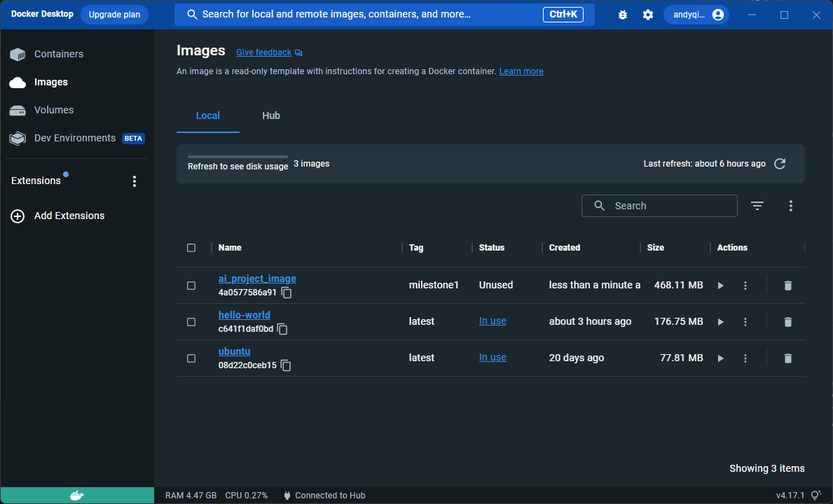The image size is (833, 504).
Task: Check the hello-world image row
Action: (x=191, y=322)
